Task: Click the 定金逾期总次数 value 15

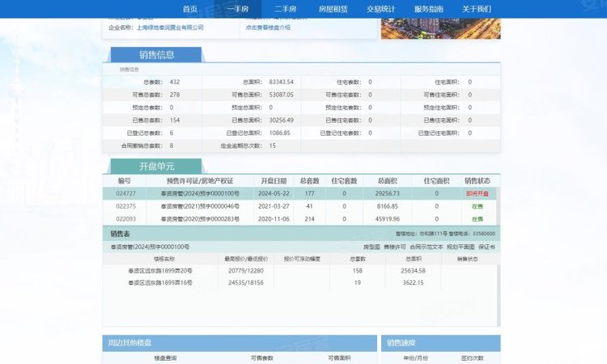Action: pos(273,146)
